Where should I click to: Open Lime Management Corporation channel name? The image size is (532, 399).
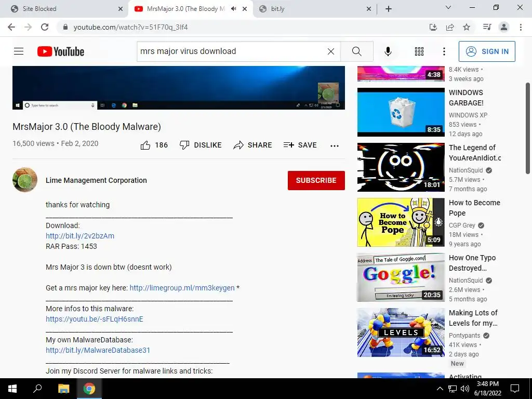(x=96, y=180)
